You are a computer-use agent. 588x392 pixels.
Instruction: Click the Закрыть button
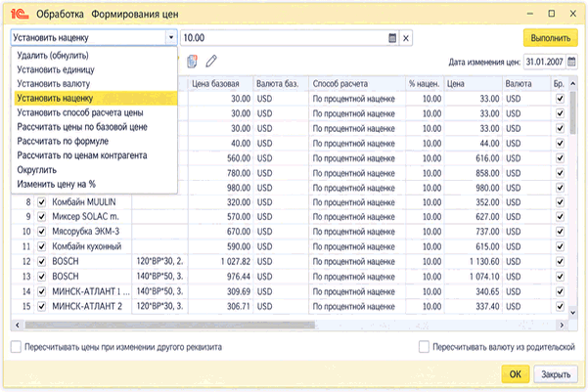click(x=556, y=374)
